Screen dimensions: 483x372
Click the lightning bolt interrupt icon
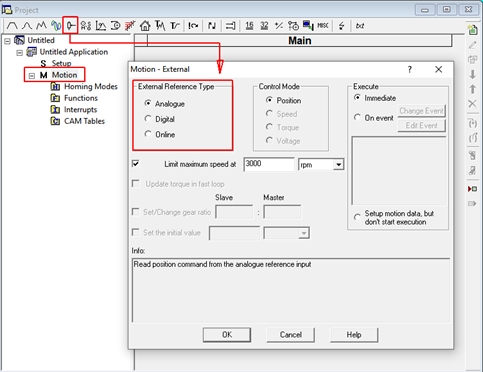[x=342, y=26]
